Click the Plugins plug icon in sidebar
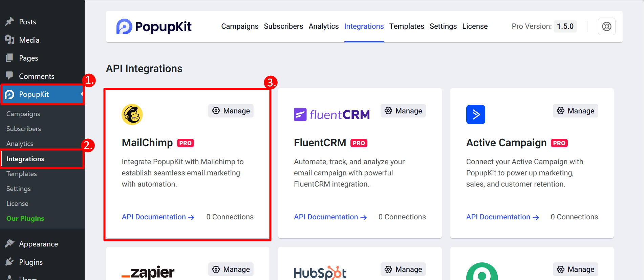Screen dimensions: 644x280 (9, 262)
